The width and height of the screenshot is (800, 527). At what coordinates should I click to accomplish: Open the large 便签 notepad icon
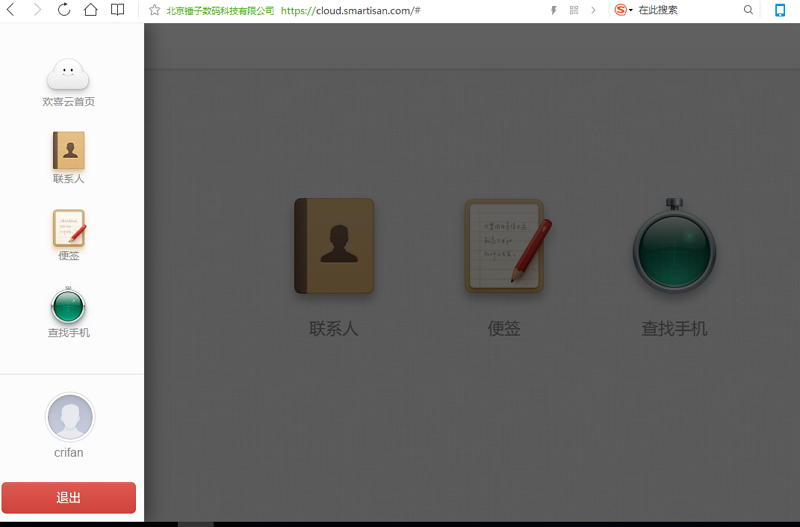pos(508,246)
